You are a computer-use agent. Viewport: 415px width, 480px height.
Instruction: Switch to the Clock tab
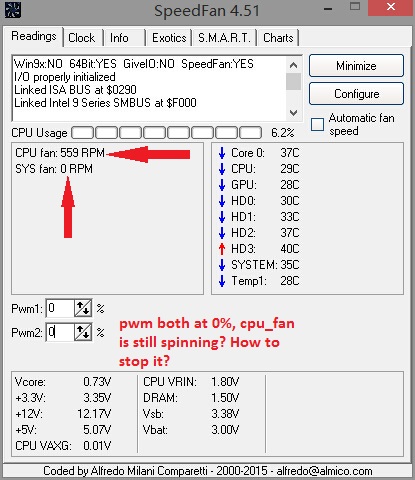click(82, 38)
